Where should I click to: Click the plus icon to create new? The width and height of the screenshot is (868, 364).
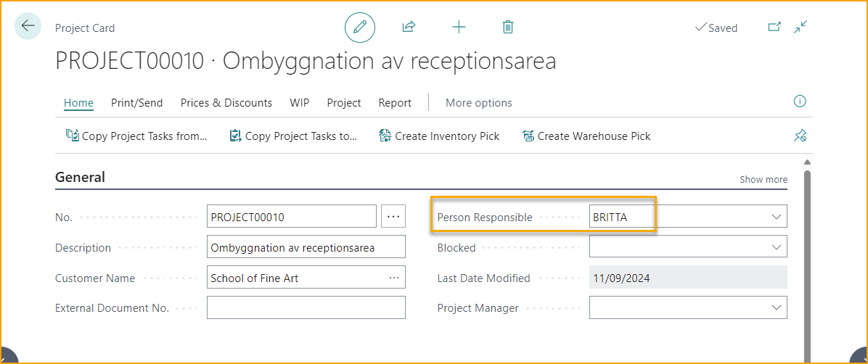[459, 28]
